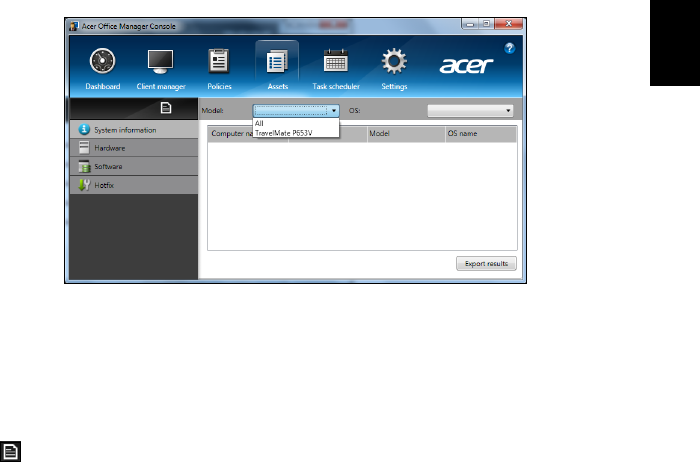This screenshot has height=462, width=700.
Task: Open the OS dropdown list
Action: [x=470, y=111]
